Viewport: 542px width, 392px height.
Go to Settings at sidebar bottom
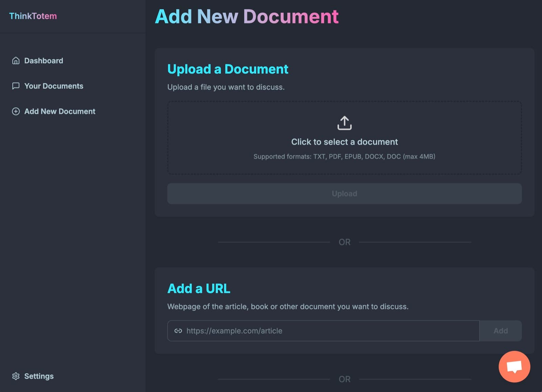coord(39,376)
